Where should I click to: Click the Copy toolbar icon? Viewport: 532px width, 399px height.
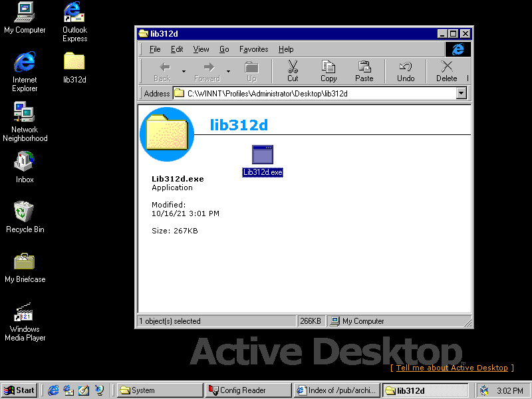tap(329, 70)
